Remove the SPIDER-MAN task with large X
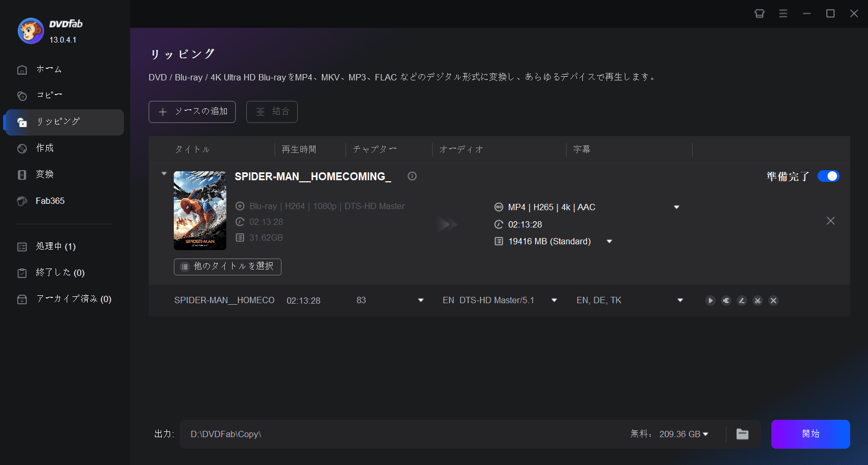This screenshot has width=868, height=465. (x=831, y=221)
